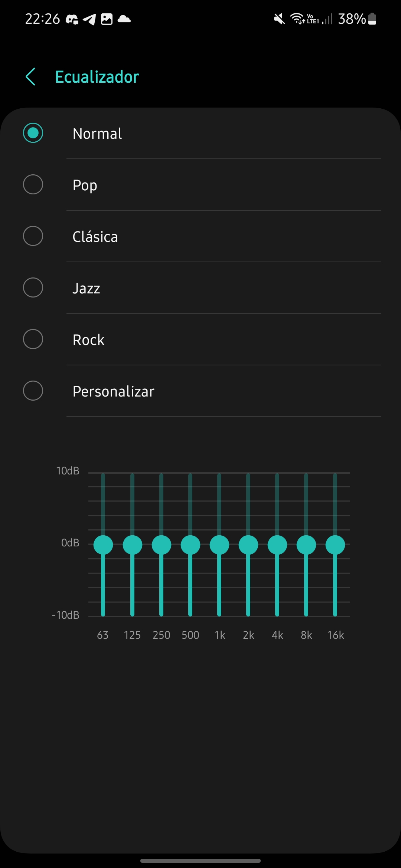Tap the 63 Hz band slider knob
This screenshot has width=401, height=868.
point(103,545)
